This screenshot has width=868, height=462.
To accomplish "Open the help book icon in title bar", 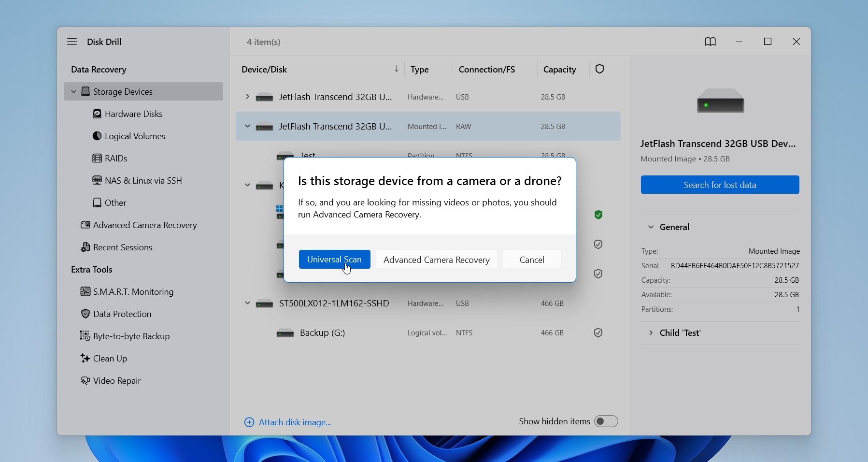I will pyautogui.click(x=710, y=42).
